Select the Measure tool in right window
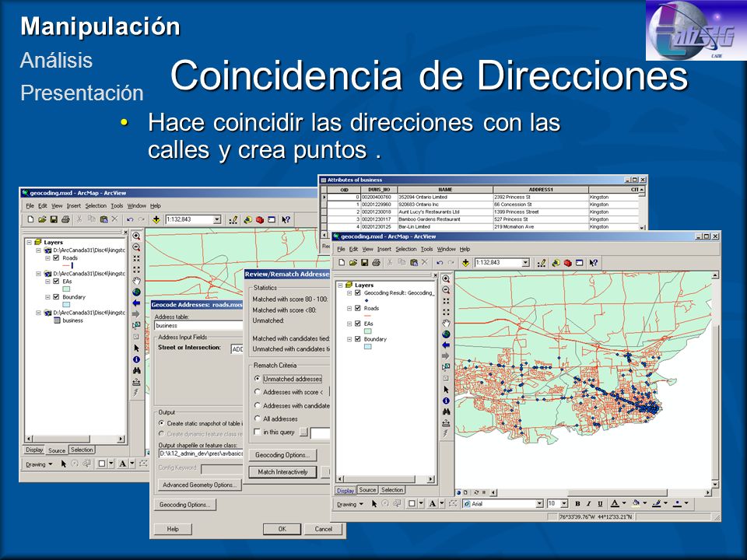 (x=446, y=423)
